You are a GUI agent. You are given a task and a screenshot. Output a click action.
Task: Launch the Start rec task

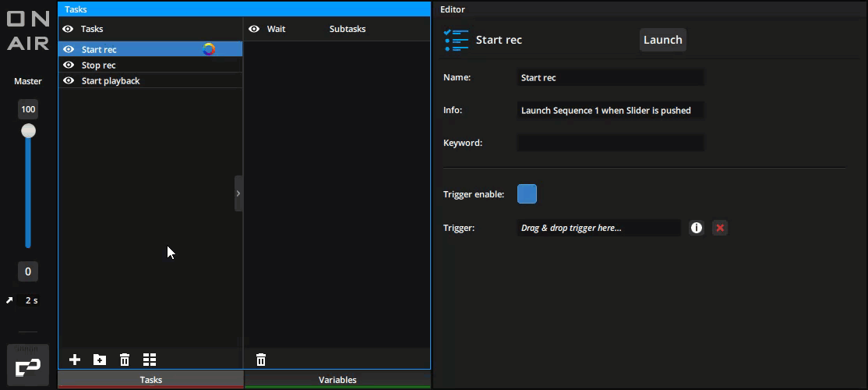tap(662, 40)
